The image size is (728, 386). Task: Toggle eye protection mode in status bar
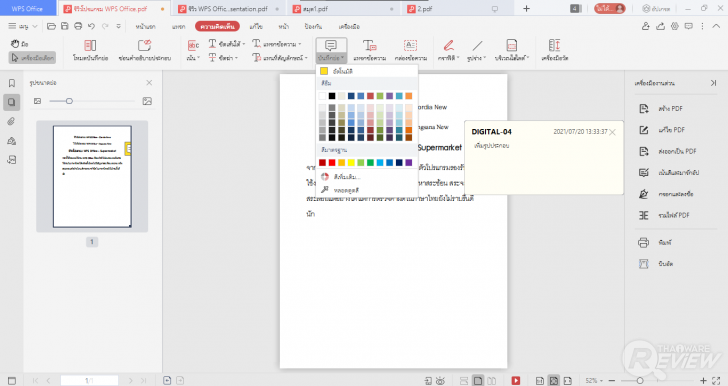pyautogui.click(x=440, y=380)
